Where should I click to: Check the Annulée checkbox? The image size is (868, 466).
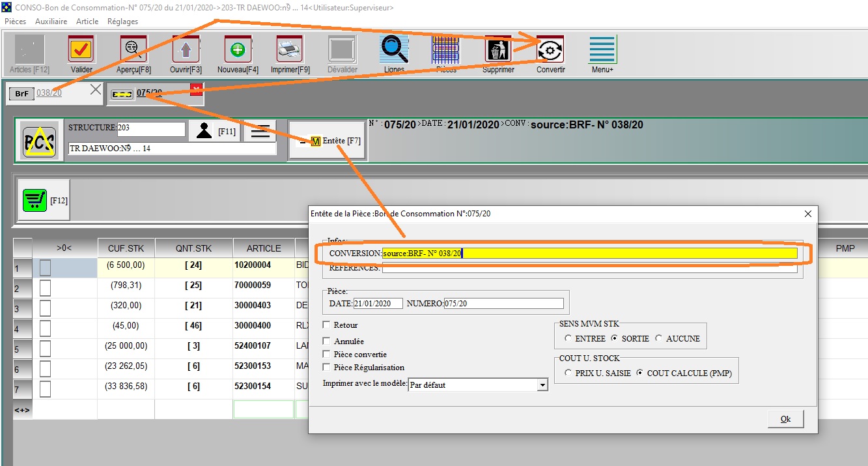coord(327,341)
